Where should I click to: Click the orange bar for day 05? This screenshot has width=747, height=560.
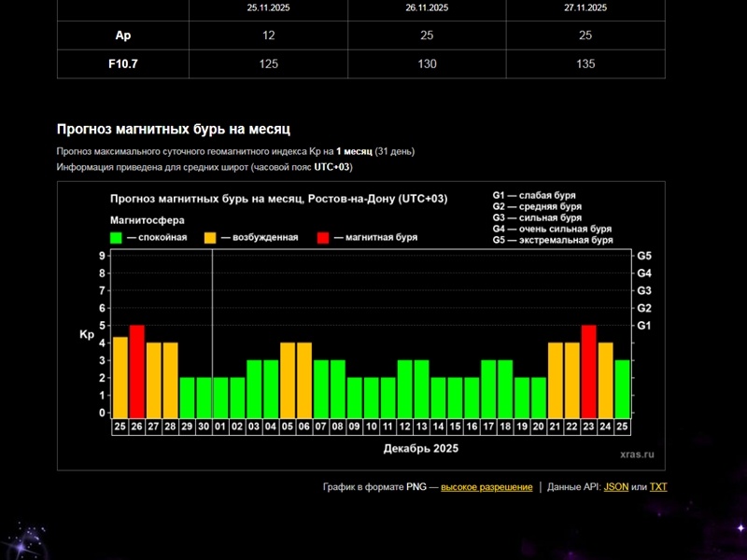288,380
